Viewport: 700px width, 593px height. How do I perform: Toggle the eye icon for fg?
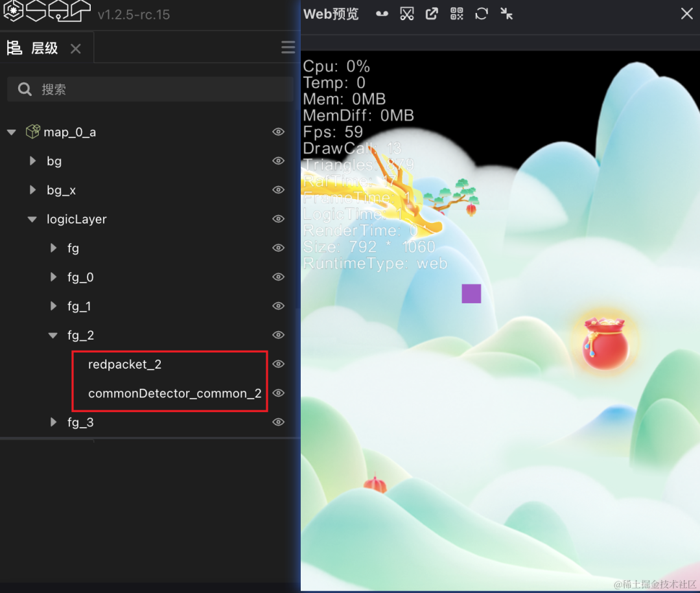point(279,248)
